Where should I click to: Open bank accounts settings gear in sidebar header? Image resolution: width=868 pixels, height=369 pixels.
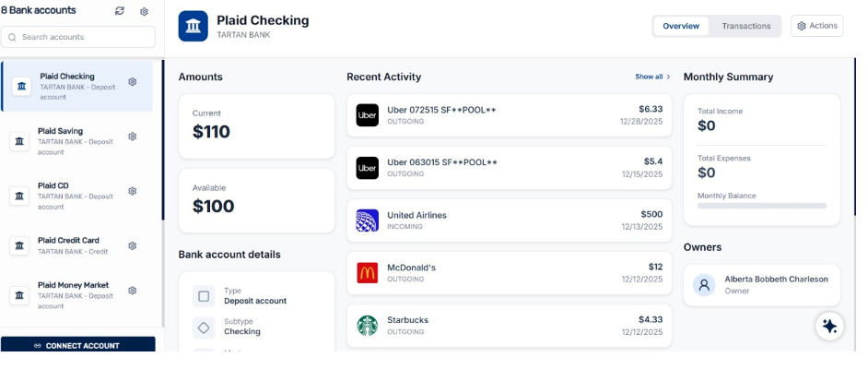[144, 11]
